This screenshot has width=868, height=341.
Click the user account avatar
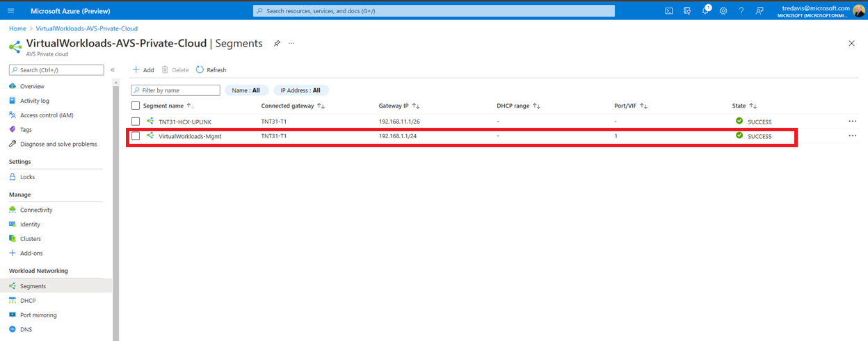(859, 10)
